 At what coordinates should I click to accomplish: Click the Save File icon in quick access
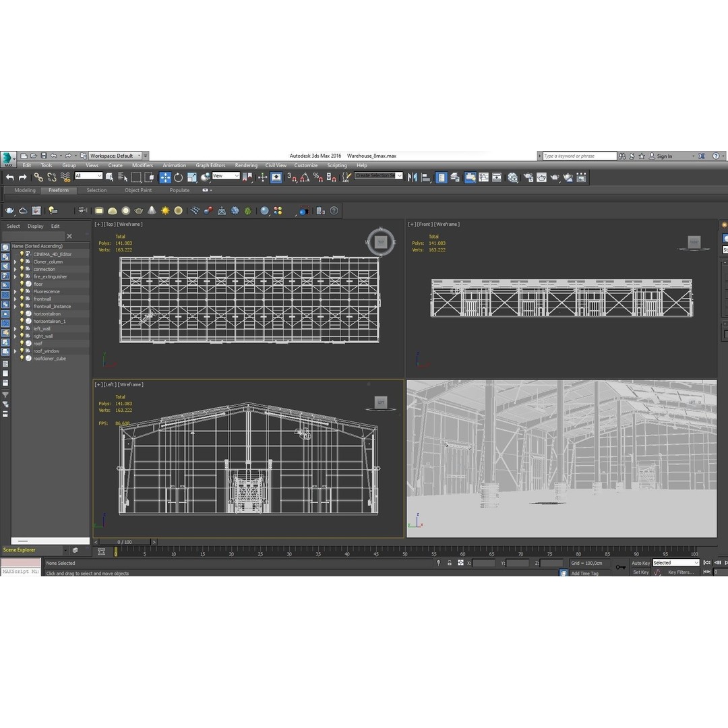pos(44,156)
